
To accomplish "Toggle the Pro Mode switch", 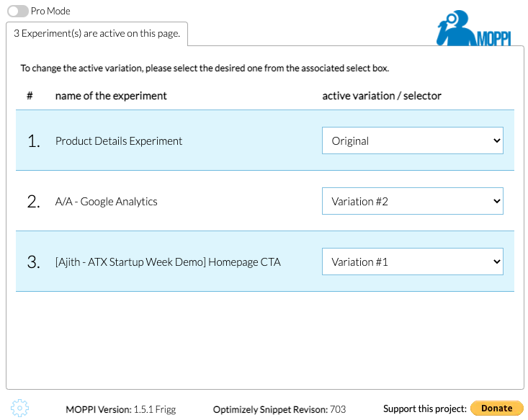I will click(17, 11).
